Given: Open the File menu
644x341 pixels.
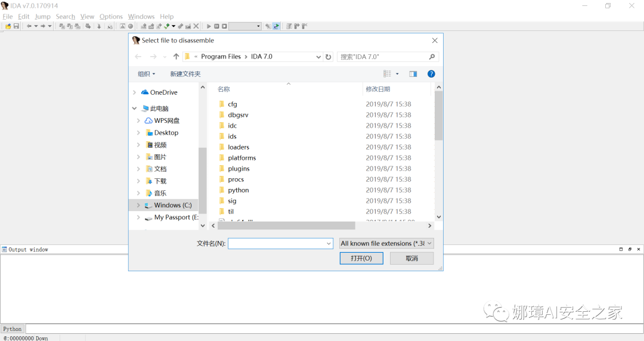Looking at the screenshot, I should (8, 17).
